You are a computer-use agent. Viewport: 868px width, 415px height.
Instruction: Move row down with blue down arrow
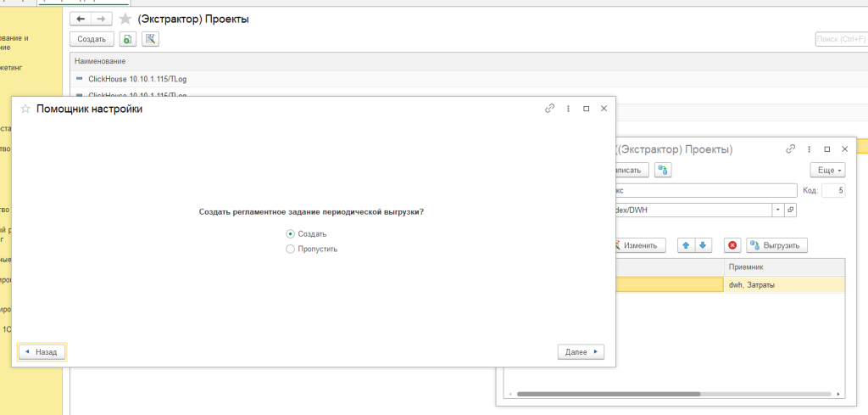[703, 245]
